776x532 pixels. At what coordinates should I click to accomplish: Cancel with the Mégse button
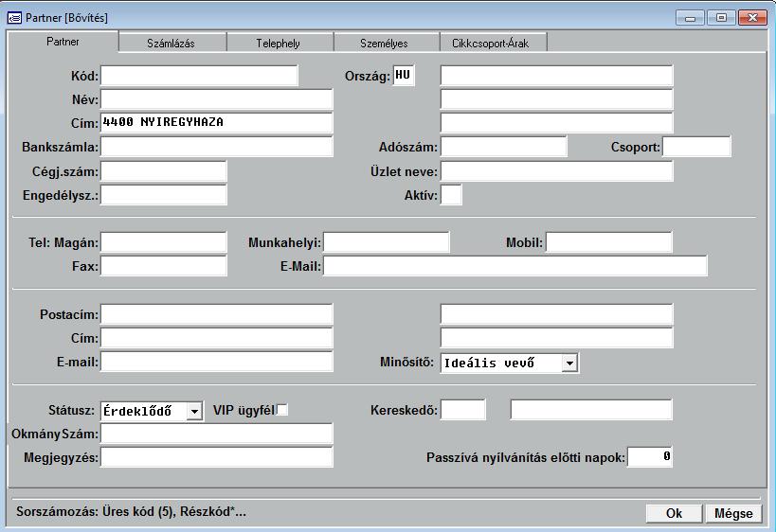click(x=733, y=513)
